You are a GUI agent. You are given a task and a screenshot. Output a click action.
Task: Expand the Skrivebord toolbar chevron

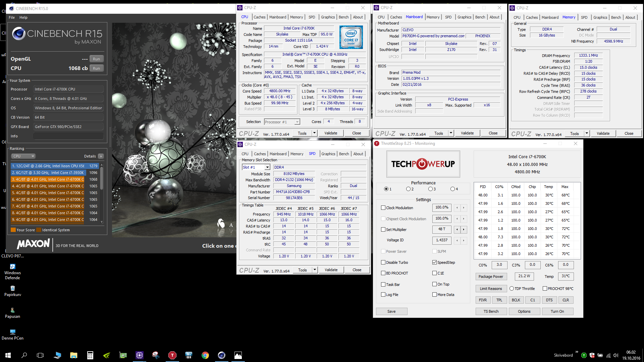(577, 352)
